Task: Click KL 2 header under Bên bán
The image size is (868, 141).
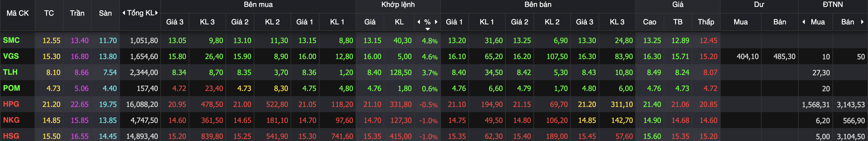Action: coord(552,22)
